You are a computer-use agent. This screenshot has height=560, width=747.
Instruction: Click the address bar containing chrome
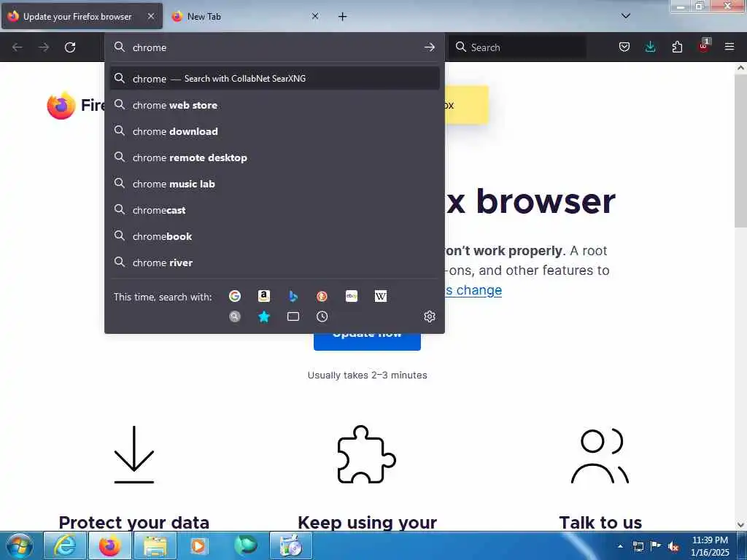[274, 47]
